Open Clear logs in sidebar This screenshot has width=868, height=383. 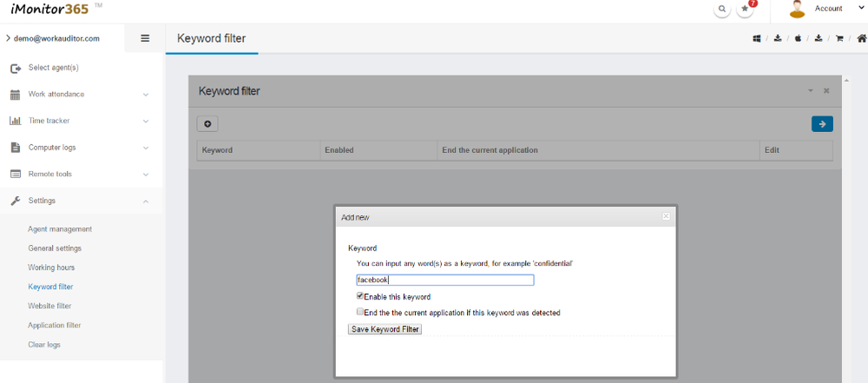44,345
